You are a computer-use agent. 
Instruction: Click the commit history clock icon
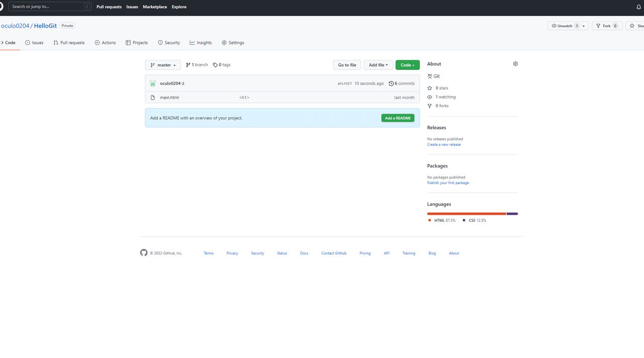pyautogui.click(x=391, y=83)
